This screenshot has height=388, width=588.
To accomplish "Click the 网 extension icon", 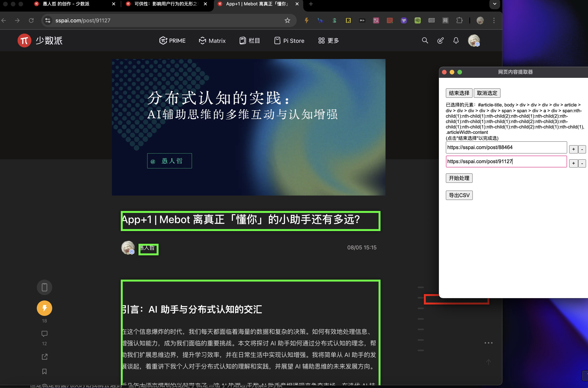I will point(445,20).
